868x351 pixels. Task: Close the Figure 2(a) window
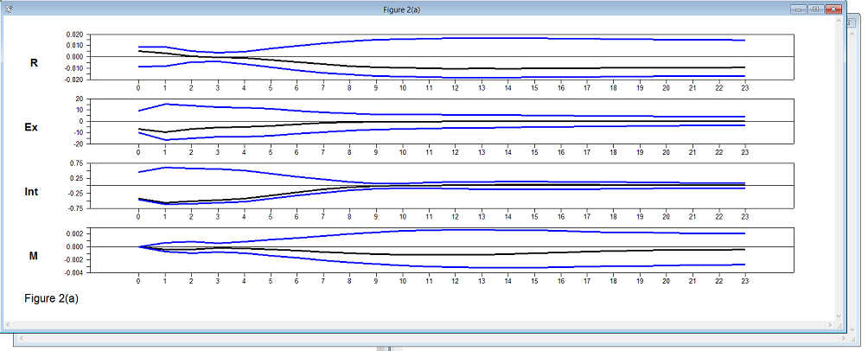(834, 9)
